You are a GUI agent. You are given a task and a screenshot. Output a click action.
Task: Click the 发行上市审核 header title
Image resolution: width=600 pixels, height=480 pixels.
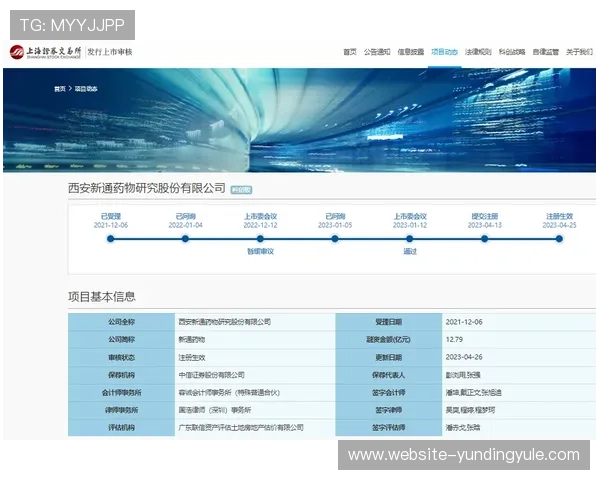pos(110,52)
